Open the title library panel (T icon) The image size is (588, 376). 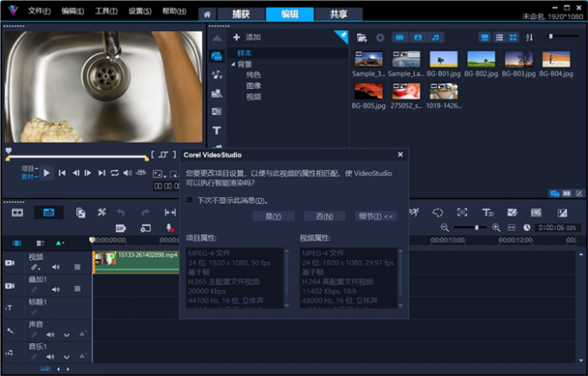click(x=217, y=130)
